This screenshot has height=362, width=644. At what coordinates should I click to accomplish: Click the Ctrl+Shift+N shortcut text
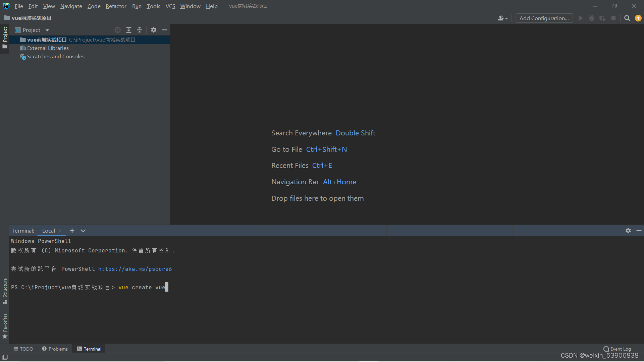326,149
